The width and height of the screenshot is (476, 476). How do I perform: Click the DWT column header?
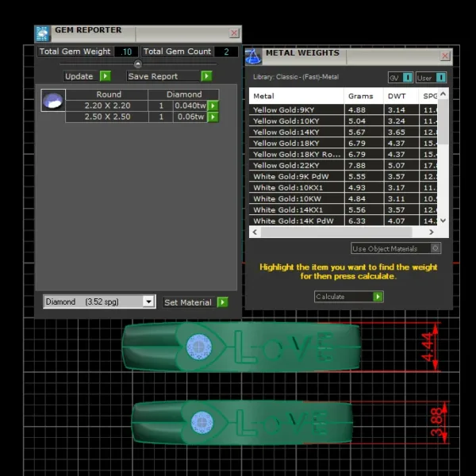pos(401,96)
